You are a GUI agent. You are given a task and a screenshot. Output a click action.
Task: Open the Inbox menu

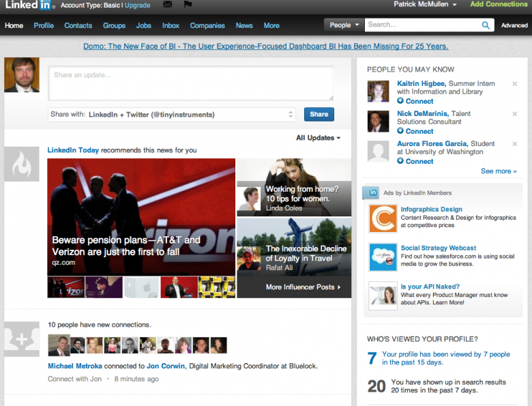[x=171, y=25]
